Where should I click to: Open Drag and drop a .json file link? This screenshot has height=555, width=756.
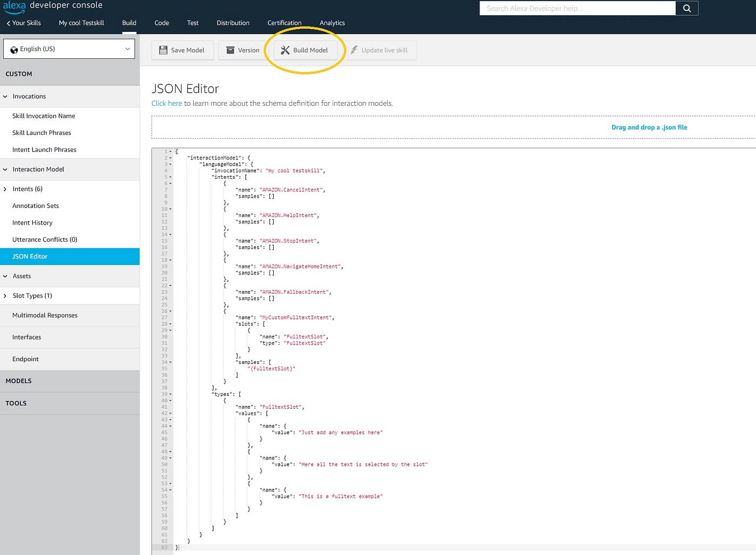tap(649, 127)
